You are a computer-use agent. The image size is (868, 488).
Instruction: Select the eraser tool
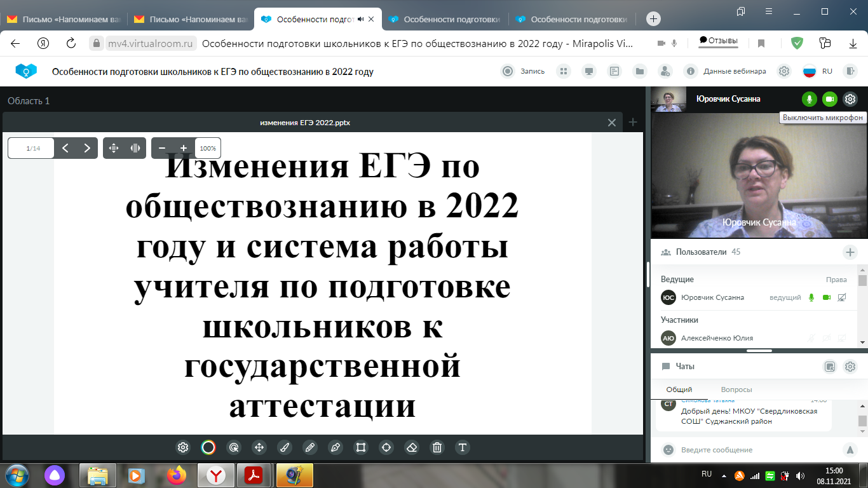click(412, 447)
